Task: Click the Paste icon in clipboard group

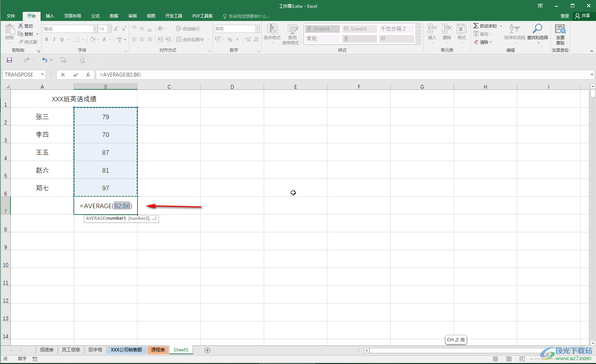Action: coord(9,30)
